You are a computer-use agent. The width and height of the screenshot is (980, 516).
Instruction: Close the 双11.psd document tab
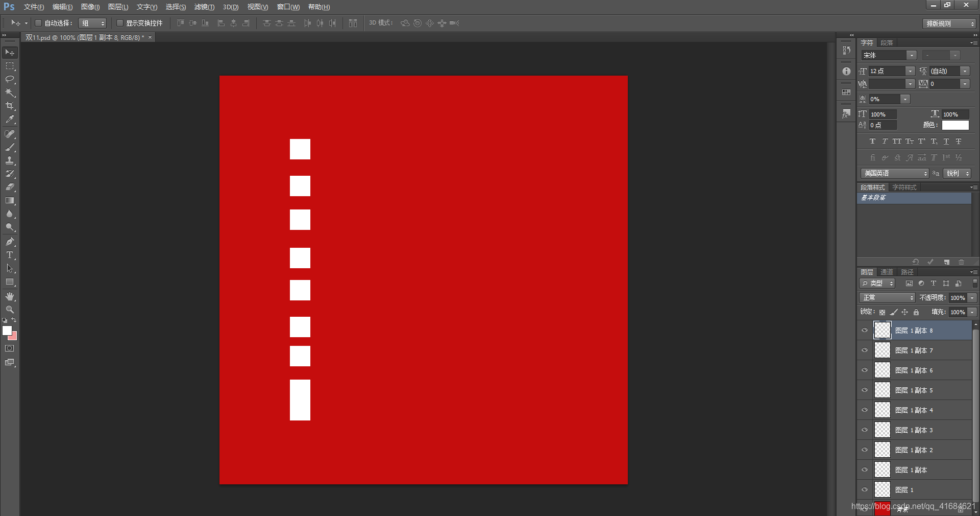tap(150, 37)
